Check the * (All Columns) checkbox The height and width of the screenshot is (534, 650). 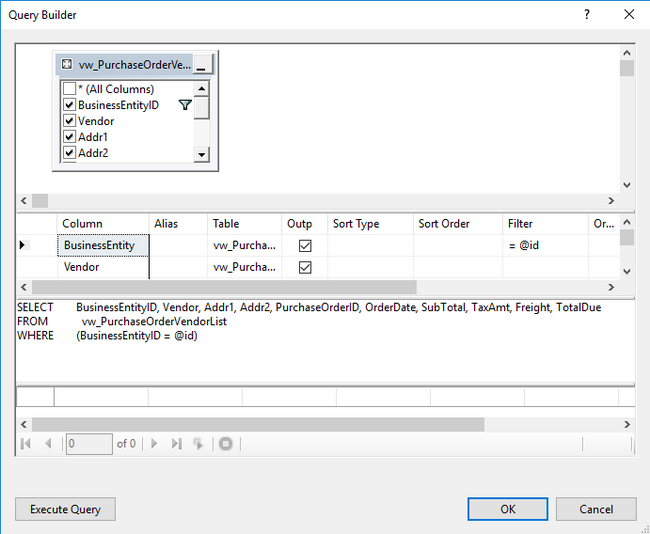pyautogui.click(x=69, y=89)
